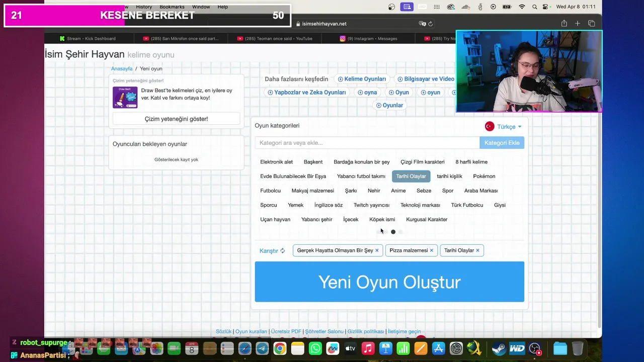Click the Creative Cloud menu bar icon
This screenshot has width=644, height=362.
(451, 7)
